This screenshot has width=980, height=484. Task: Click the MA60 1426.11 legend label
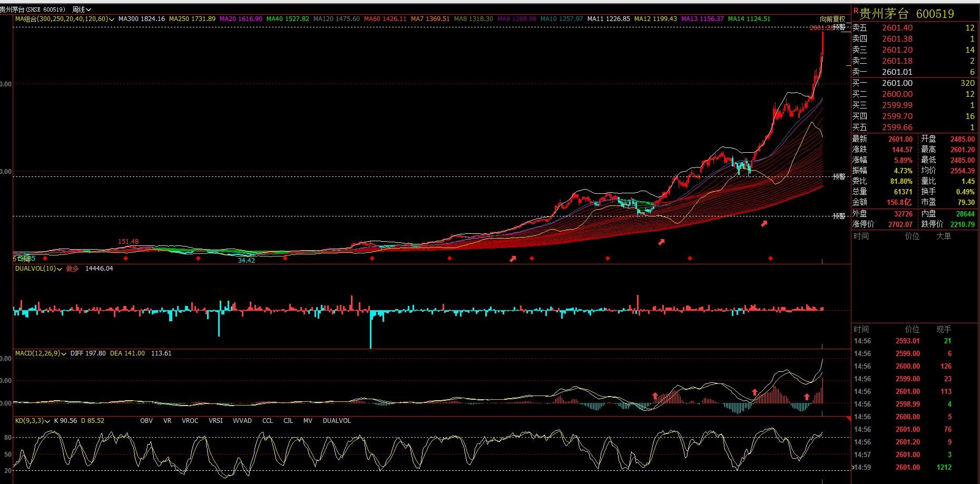click(x=386, y=19)
